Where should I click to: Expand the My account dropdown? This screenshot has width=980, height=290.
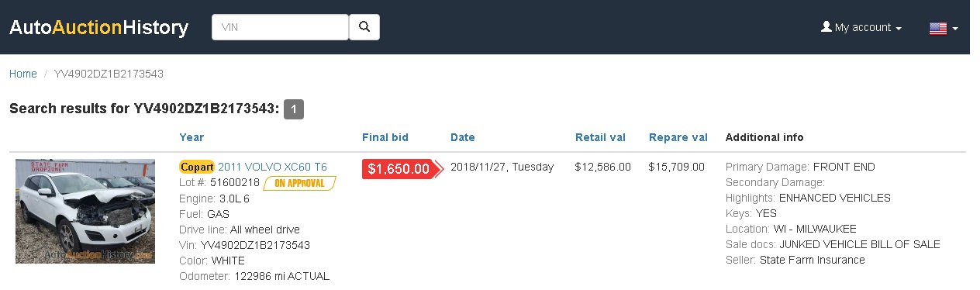tap(861, 27)
